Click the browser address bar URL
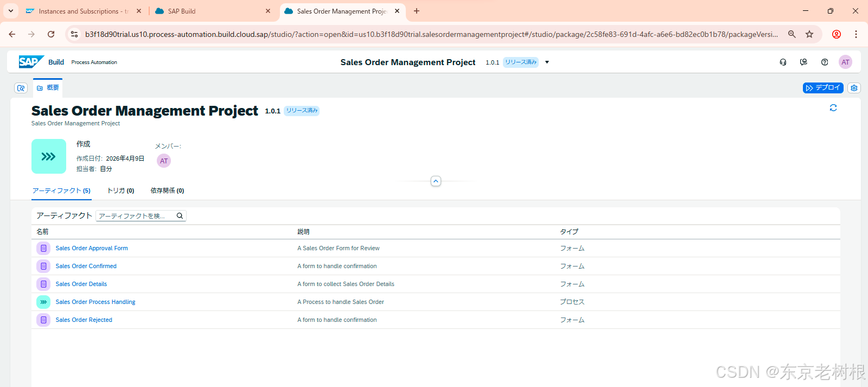The image size is (868, 387). [431, 34]
